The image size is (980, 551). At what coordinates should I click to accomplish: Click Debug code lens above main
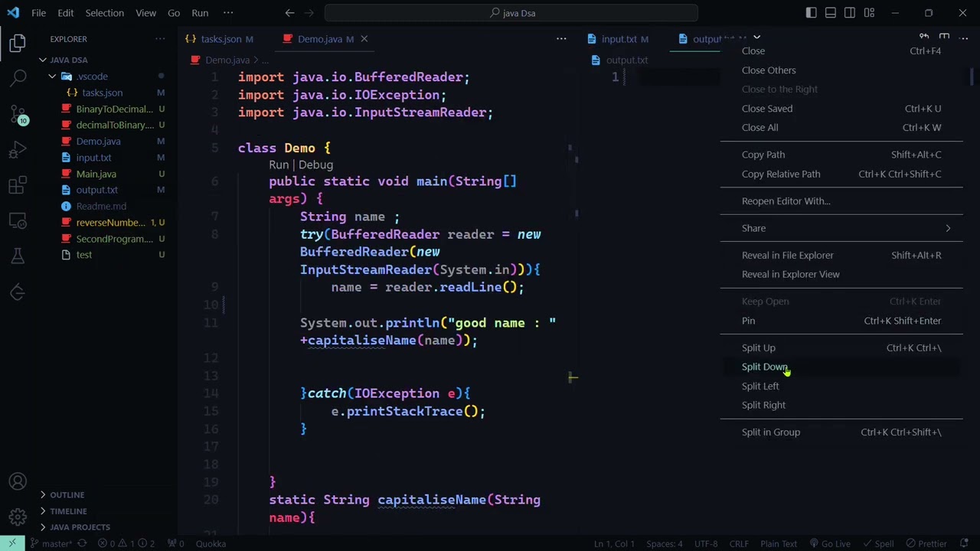pyautogui.click(x=315, y=165)
